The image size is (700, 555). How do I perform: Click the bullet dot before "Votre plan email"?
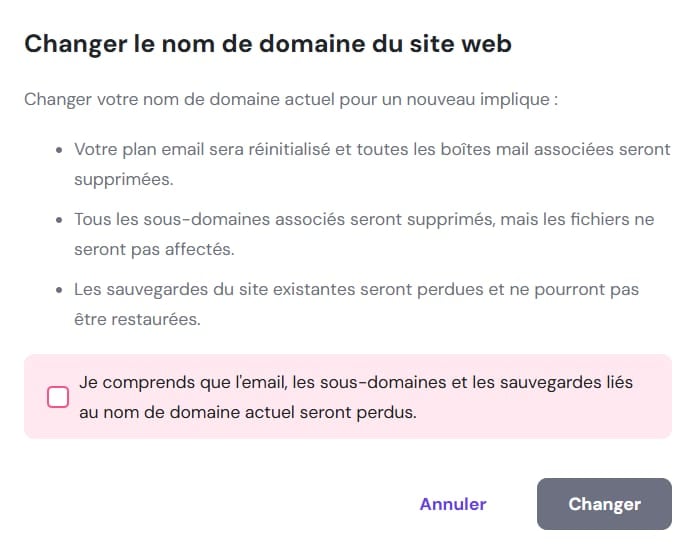58,150
